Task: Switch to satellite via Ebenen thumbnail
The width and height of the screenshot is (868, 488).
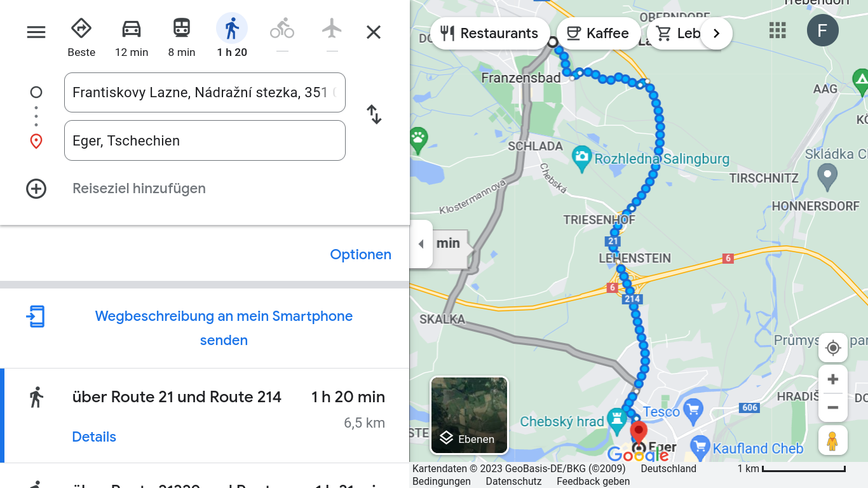Action: (469, 416)
